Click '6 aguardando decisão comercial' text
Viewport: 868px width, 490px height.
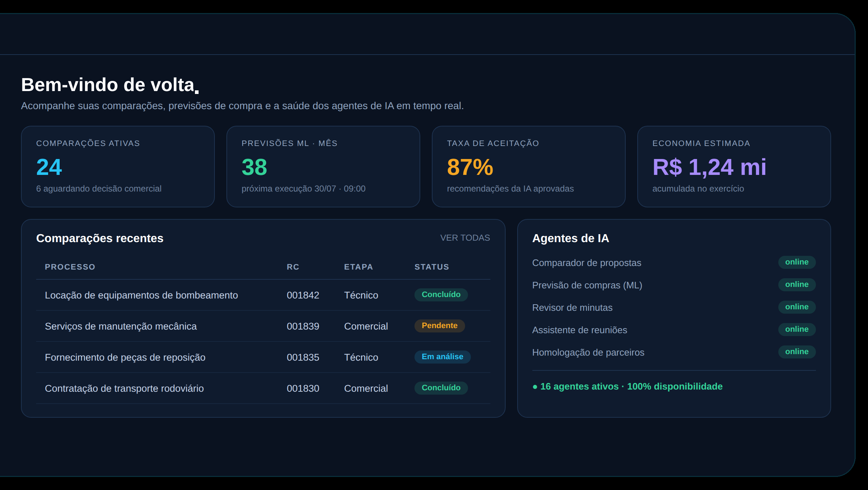click(99, 189)
